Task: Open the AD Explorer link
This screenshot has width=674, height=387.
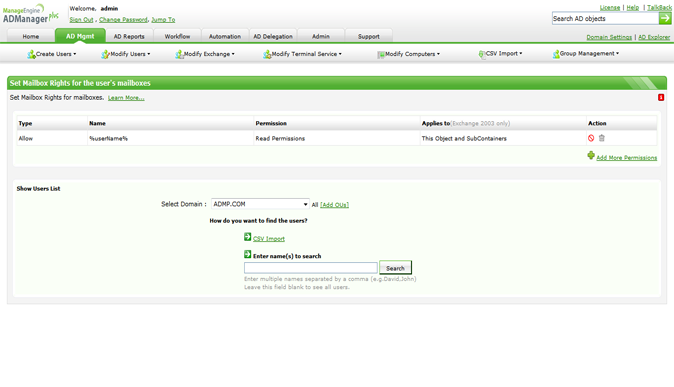Action: [654, 37]
